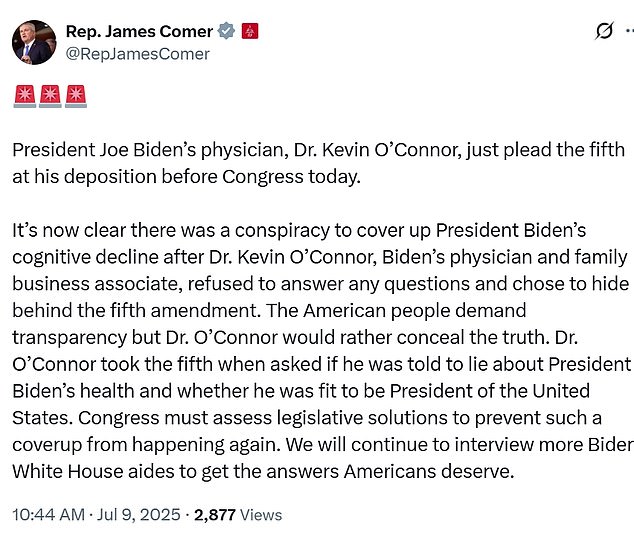Open the 2,877 view count
The width and height of the screenshot is (634, 542).
point(215,515)
